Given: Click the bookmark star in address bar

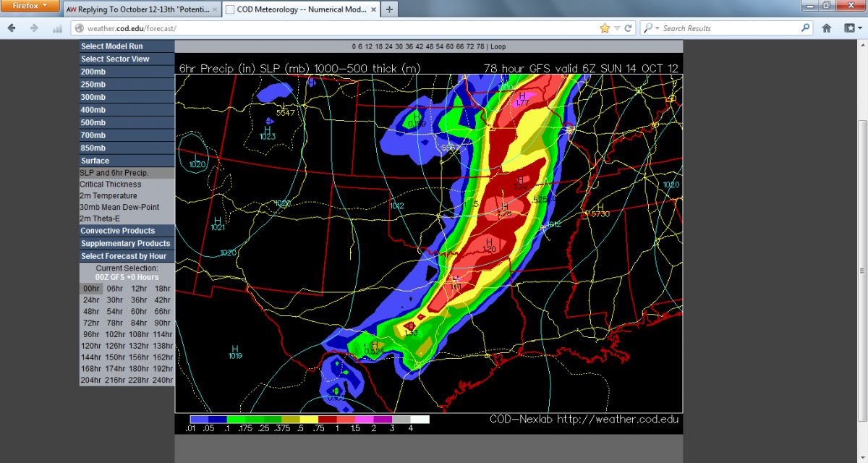Looking at the screenshot, I should click(x=605, y=28).
